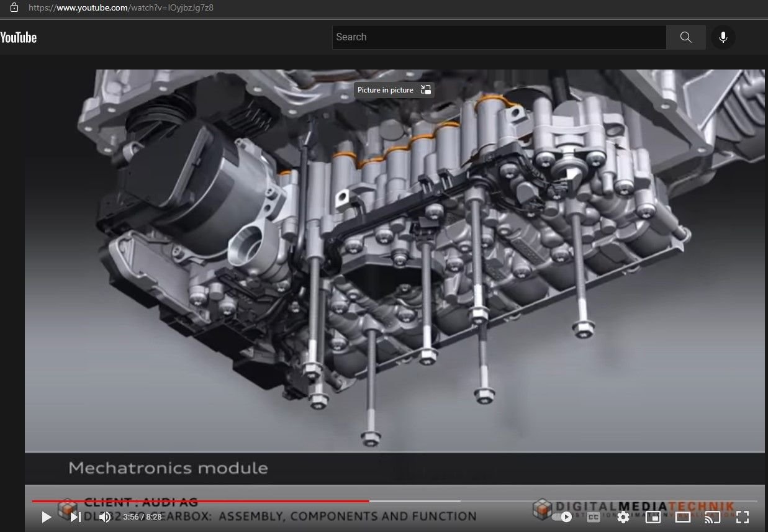This screenshot has width=768, height=532.
Task: Open the voice search microphone
Action: (x=723, y=37)
